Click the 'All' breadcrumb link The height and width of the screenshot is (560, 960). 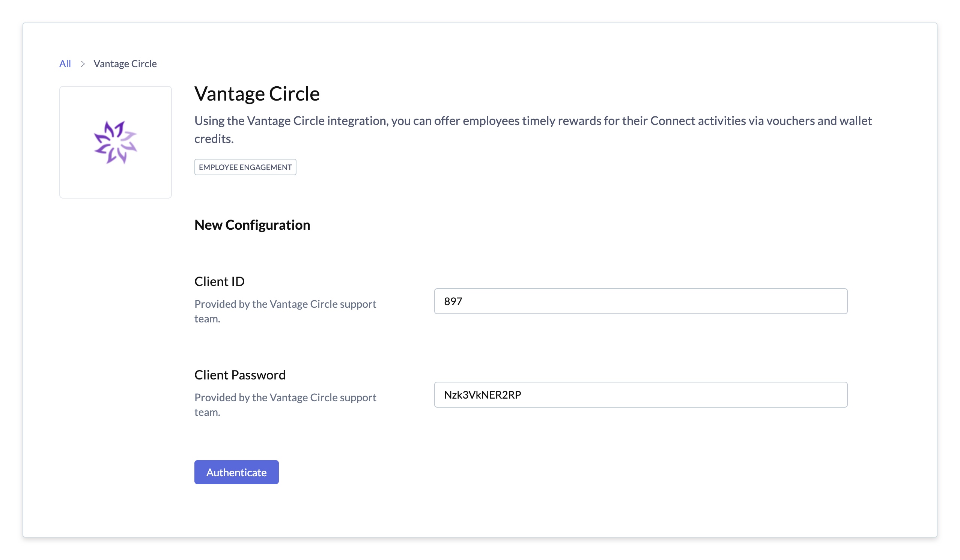point(65,63)
